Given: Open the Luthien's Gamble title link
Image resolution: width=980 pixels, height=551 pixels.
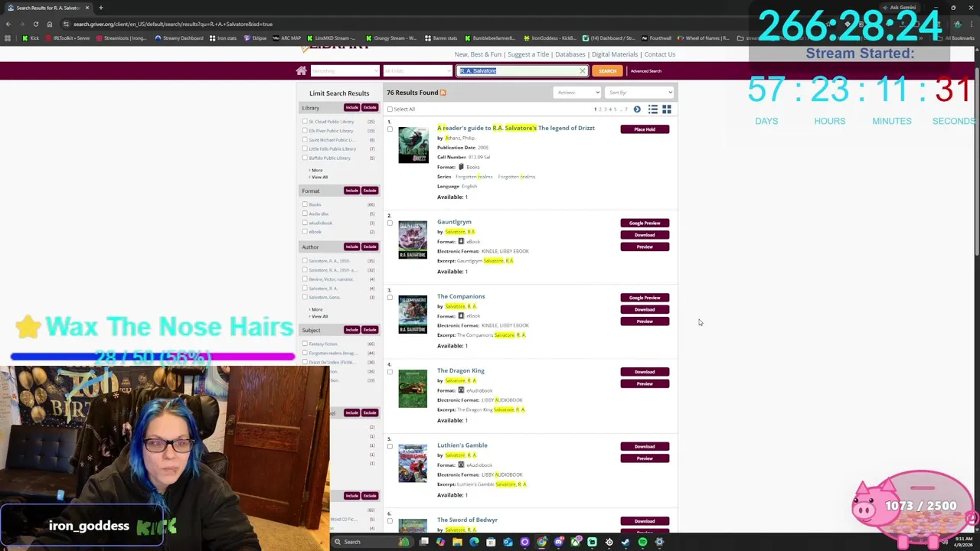Looking at the screenshot, I should tap(462, 445).
